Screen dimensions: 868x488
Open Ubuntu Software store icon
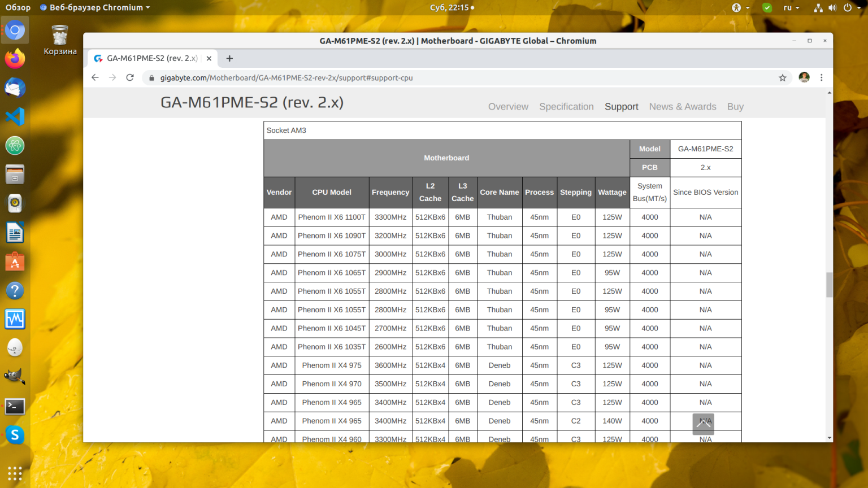(15, 262)
